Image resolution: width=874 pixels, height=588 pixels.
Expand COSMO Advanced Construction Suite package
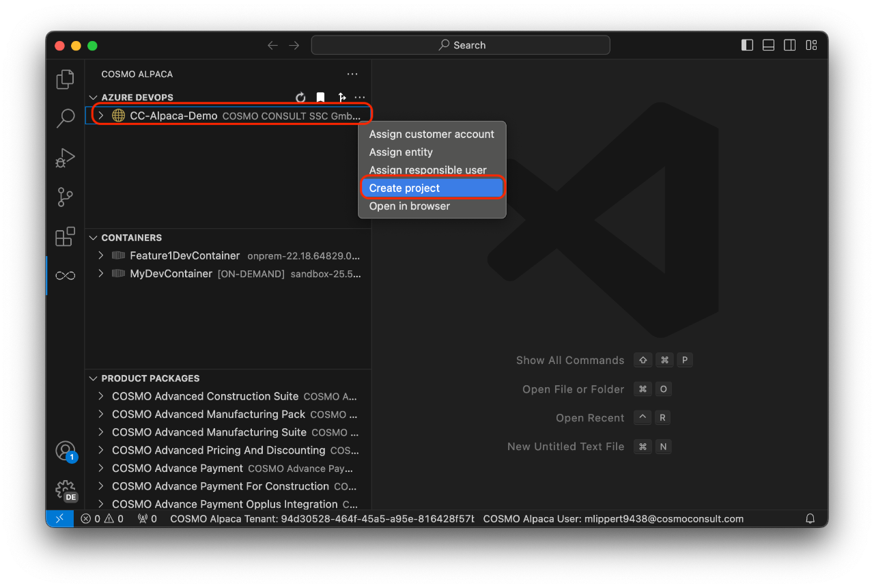tap(101, 396)
